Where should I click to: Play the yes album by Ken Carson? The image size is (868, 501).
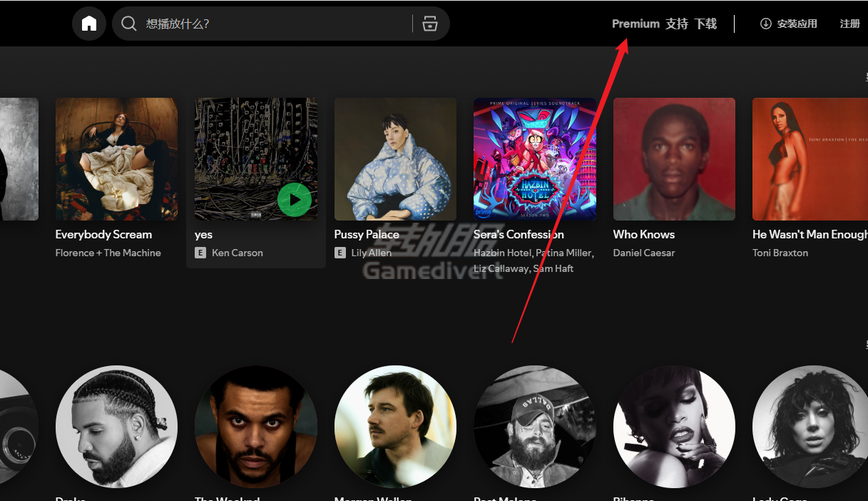click(295, 200)
